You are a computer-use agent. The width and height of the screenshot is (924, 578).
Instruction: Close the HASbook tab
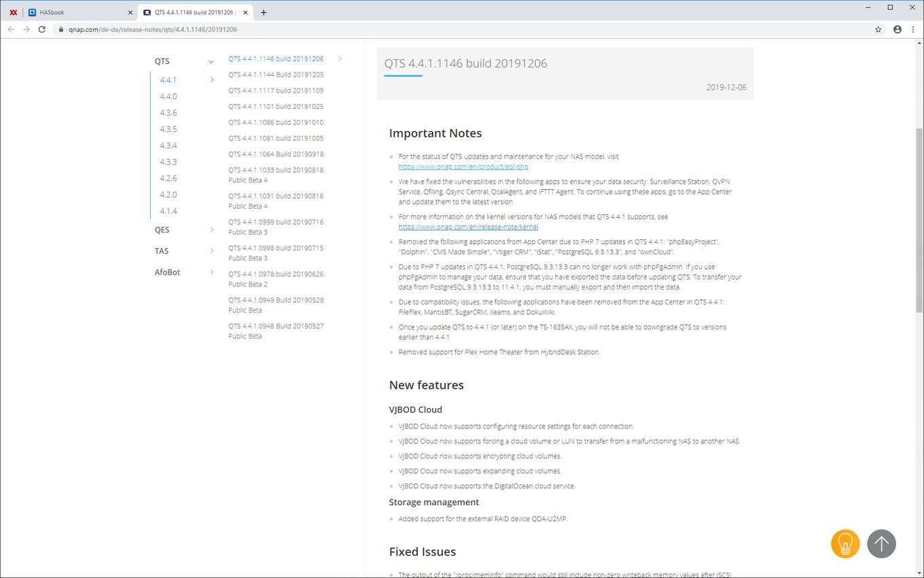click(130, 12)
